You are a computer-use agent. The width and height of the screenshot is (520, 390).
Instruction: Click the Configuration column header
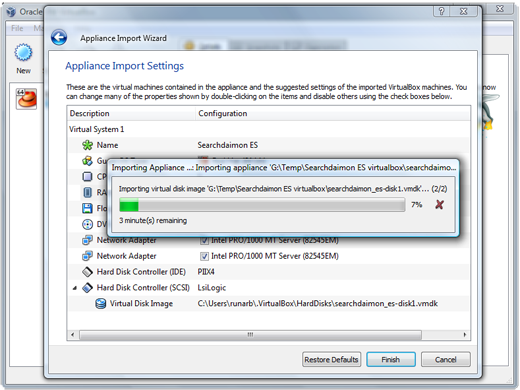(x=333, y=113)
